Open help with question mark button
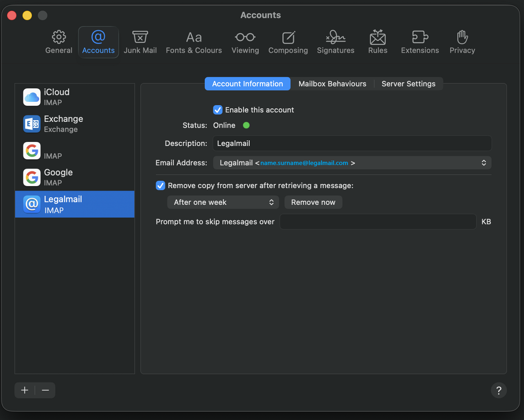The height and width of the screenshot is (420, 524). [x=499, y=390]
